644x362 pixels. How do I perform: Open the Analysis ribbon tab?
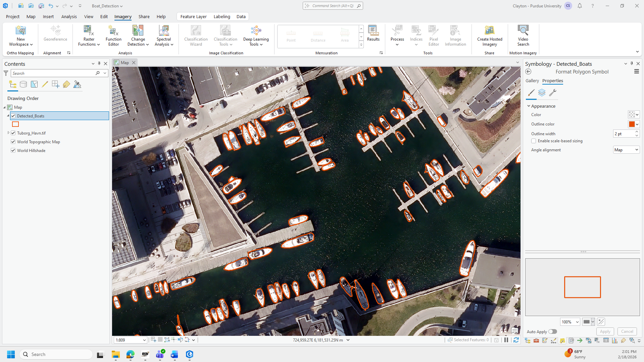[x=69, y=16]
